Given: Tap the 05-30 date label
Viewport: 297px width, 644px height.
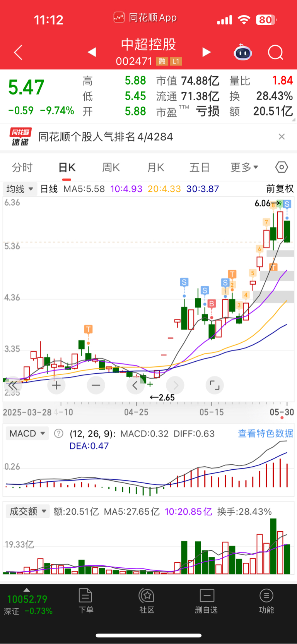Looking at the screenshot, I should tap(282, 412).
